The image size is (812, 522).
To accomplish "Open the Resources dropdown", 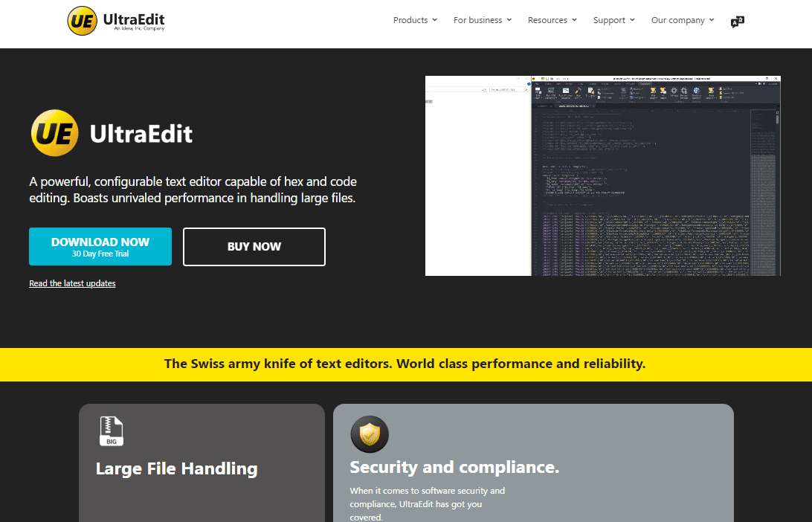I will pyautogui.click(x=552, y=20).
